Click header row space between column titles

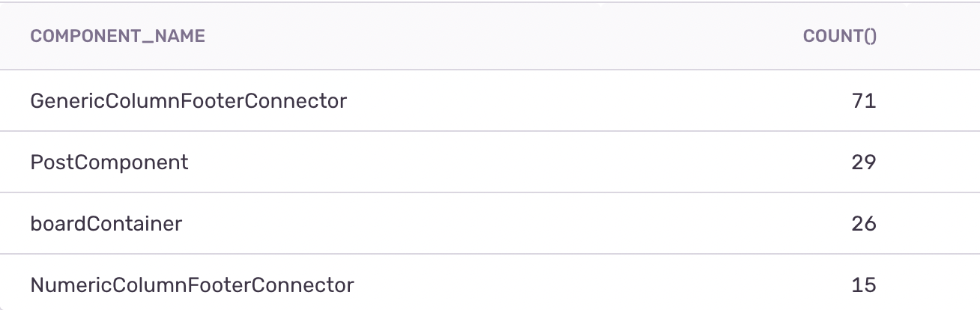(502, 36)
